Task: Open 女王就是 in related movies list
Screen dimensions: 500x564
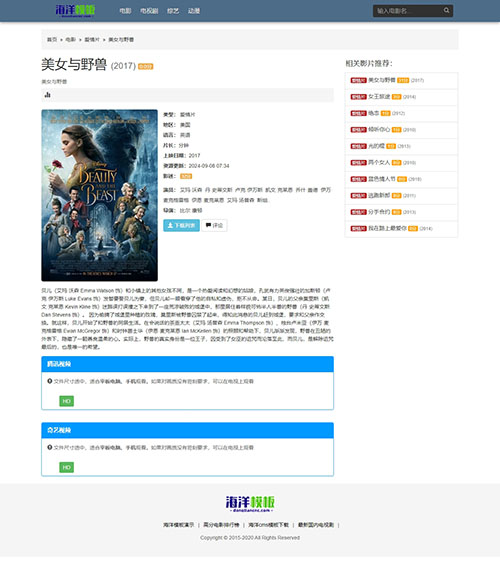Action: pos(379,97)
